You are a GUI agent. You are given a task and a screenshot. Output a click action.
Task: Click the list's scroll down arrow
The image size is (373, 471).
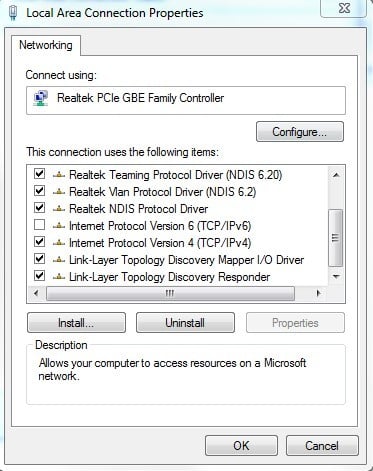pyautogui.click(x=336, y=277)
